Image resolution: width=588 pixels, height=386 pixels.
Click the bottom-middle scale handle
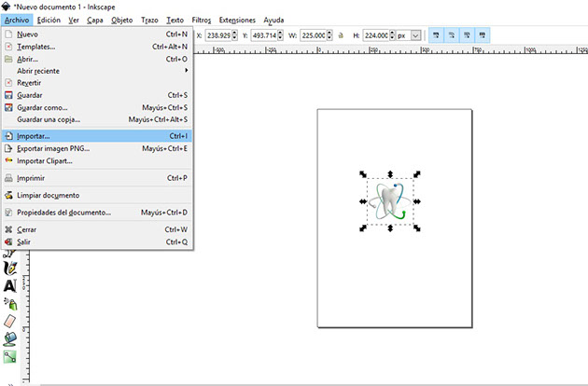coord(390,228)
